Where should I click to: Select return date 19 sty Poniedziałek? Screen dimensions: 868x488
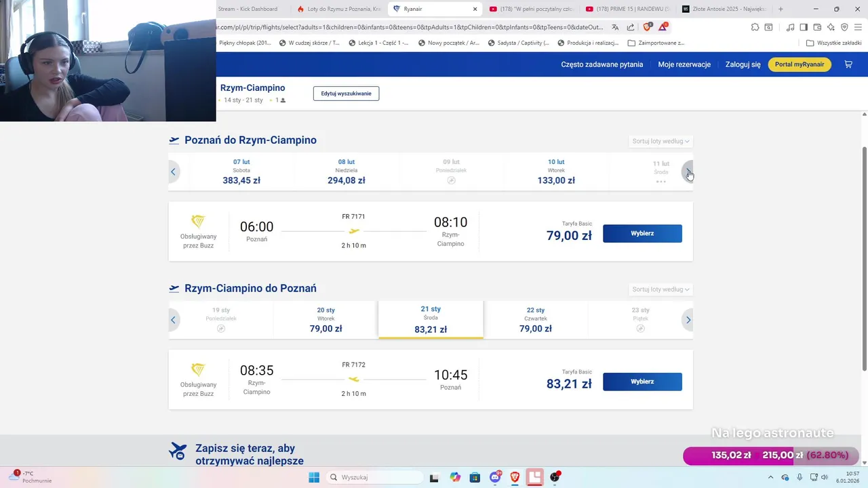(x=221, y=320)
